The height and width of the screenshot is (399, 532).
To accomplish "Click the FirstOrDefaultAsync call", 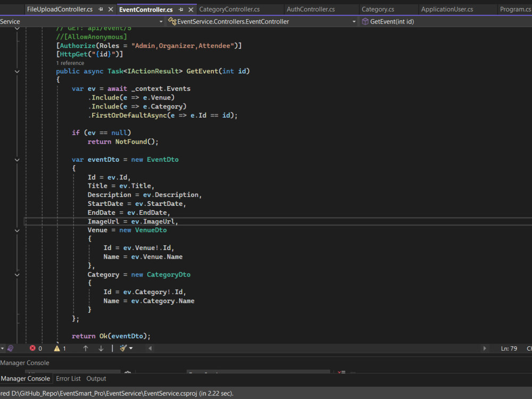I will click(129, 115).
